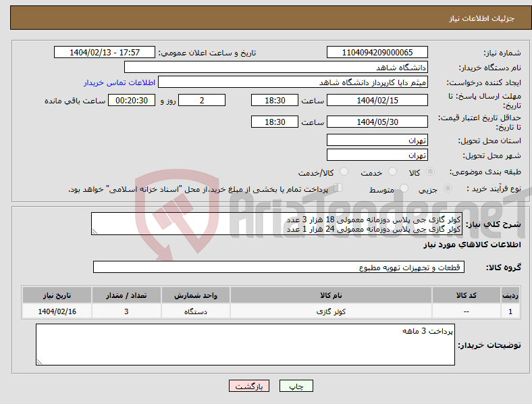Toggle the اسناد خزانه اسلامی payment checkbox
The image size is (532, 404).
click(338, 188)
